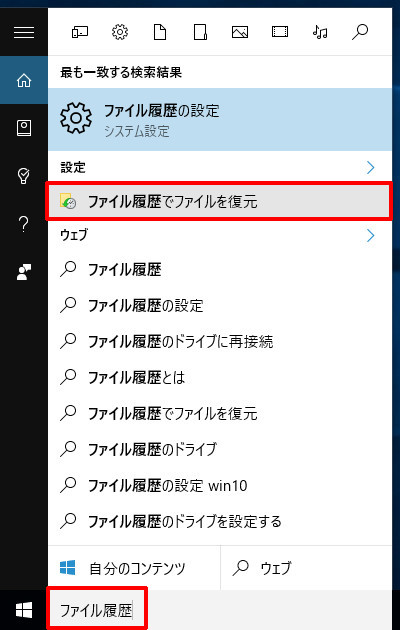The height and width of the screenshot is (630, 400).
Task: Select web suggestion ファイル履歴のドライブに再接続
Action: (220, 342)
